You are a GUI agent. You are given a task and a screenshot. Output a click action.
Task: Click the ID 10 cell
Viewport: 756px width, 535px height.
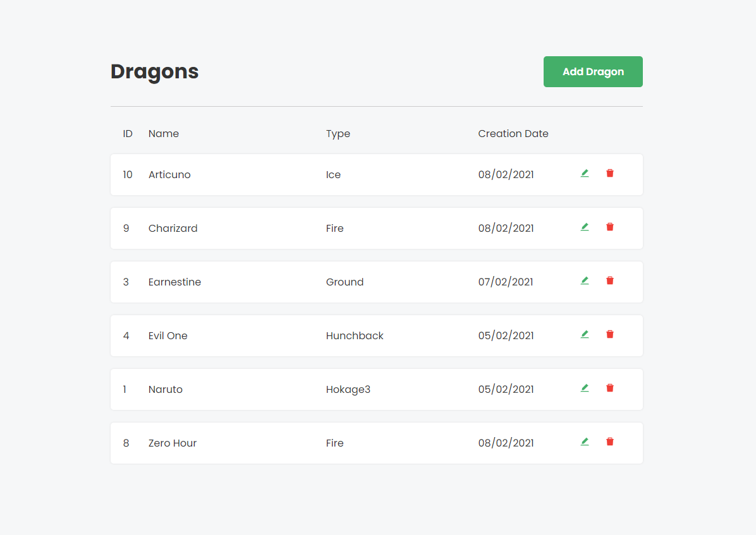click(x=127, y=174)
